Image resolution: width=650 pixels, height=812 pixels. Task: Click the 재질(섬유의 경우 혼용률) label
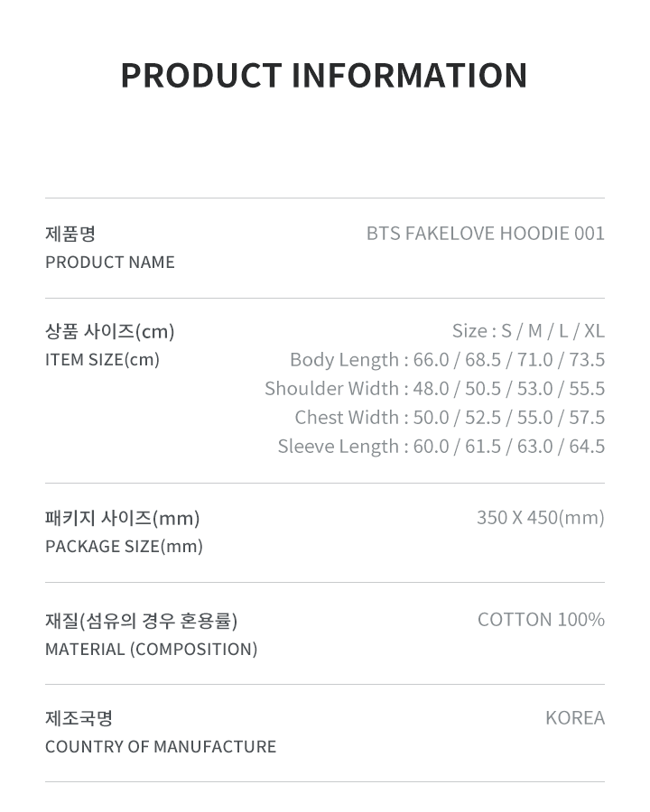tap(142, 621)
